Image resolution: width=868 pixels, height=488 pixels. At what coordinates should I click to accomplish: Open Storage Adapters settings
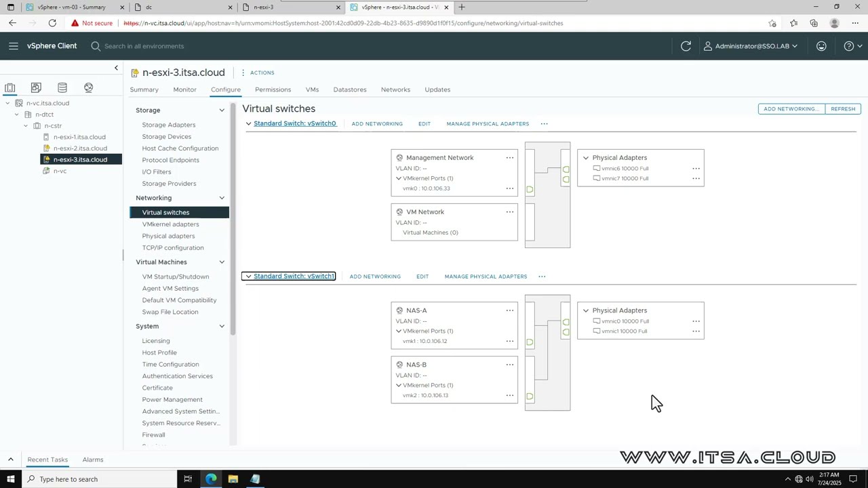point(169,125)
